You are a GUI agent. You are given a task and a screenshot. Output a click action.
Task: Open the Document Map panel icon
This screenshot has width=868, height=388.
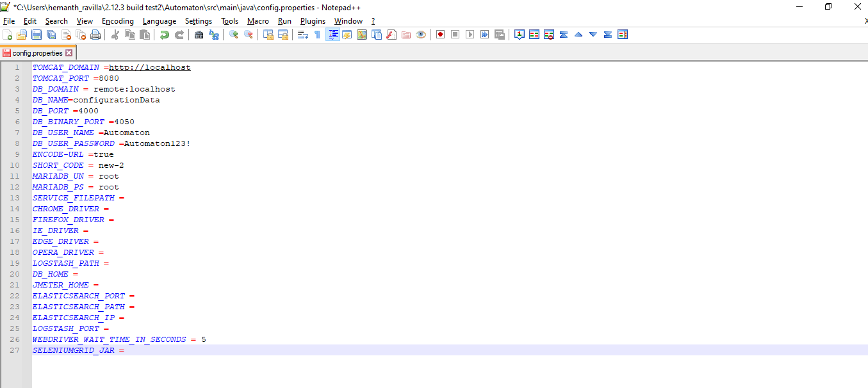361,35
